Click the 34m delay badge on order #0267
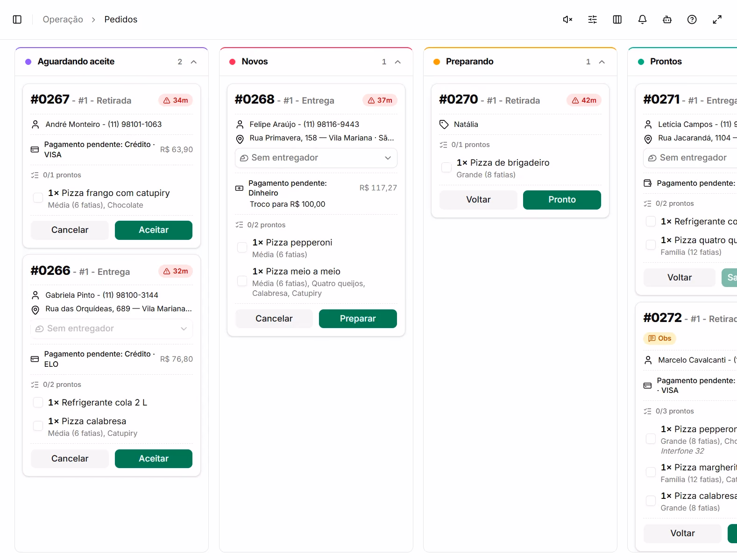Screen dimensions: 737x560 176,100
